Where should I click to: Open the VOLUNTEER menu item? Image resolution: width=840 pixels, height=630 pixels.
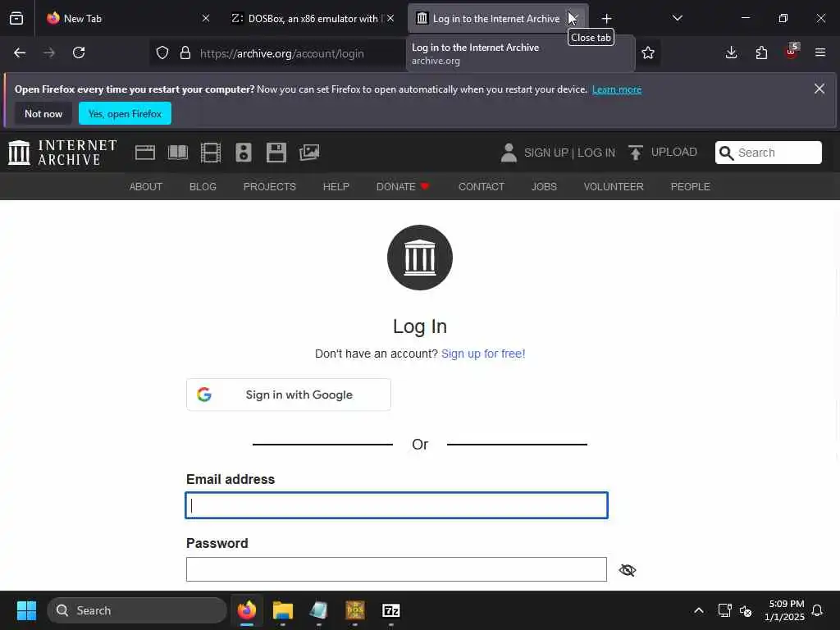(614, 186)
